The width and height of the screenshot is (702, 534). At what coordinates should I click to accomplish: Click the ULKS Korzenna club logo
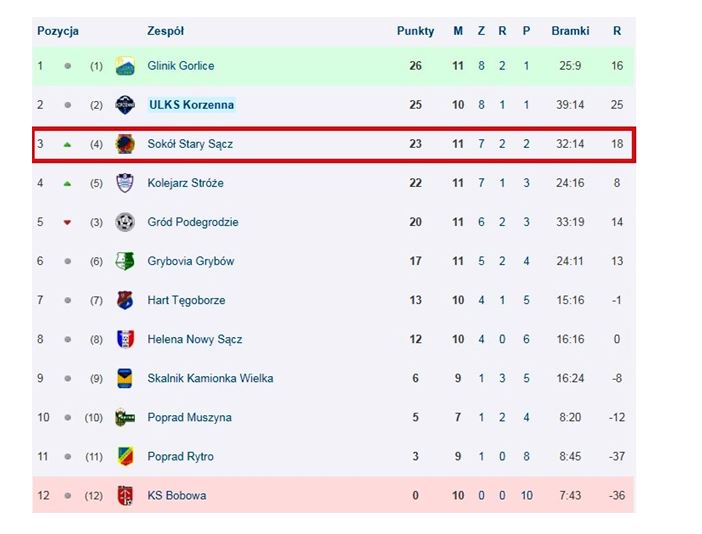125,105
